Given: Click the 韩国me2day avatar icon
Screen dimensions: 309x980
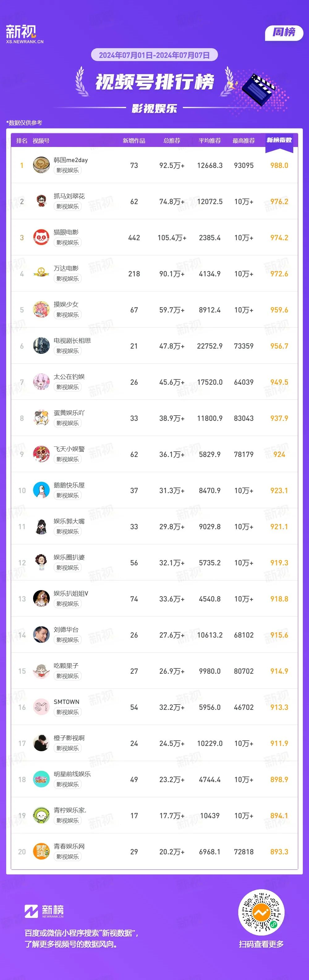Looking at the screenshot, I should (x=41, y=165).
